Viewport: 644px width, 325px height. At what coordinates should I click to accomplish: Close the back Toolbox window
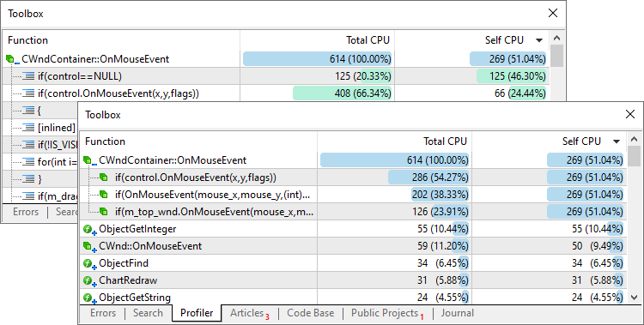[x=553, y=13]
